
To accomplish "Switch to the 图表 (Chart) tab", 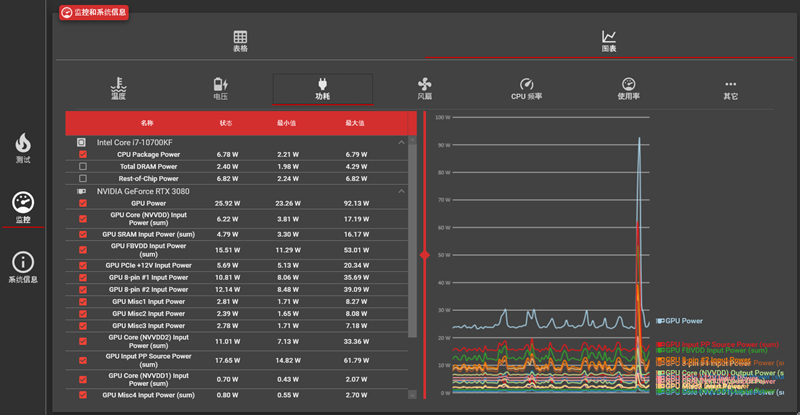I will pos(608,41).
